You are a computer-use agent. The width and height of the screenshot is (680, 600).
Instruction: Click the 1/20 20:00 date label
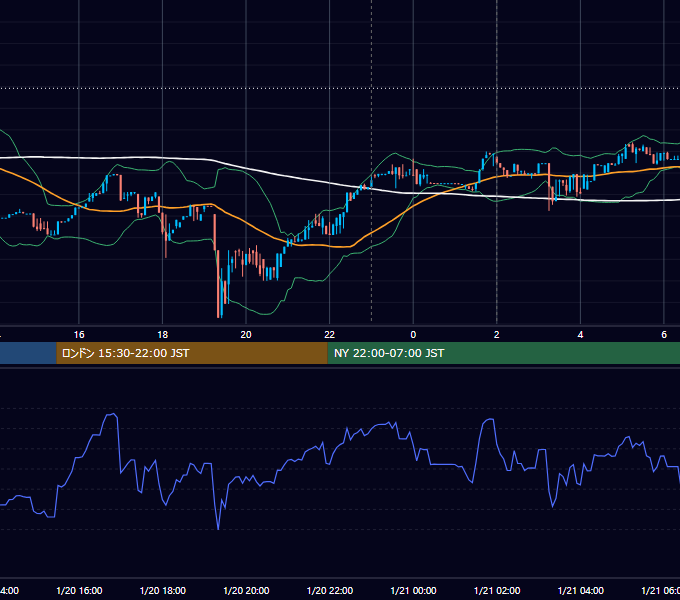(x=246, y=590)
